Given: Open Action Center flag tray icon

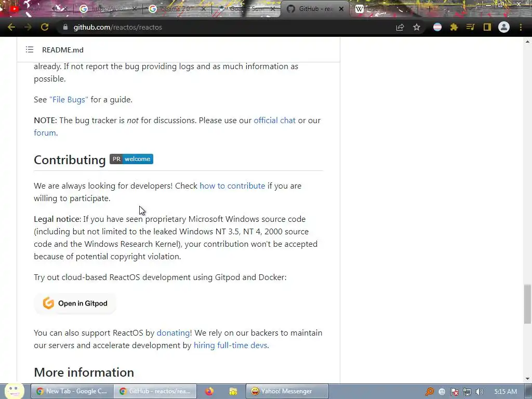Looking at the screenshot, I should (x=454, y=392).
